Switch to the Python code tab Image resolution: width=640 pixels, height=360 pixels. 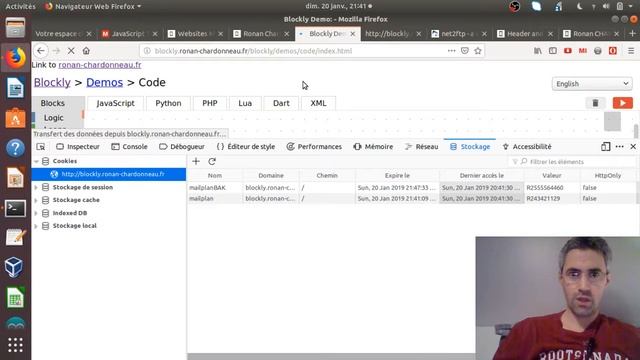point(168,103)
